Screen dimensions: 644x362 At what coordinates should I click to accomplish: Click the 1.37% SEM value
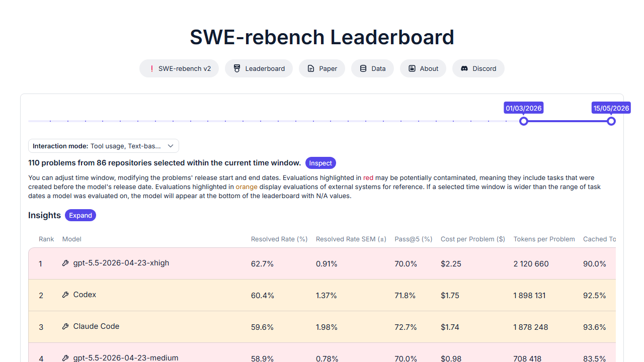click(327, 295)
